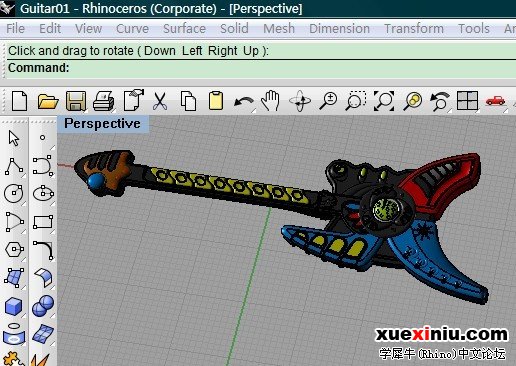Open the Transform menu
This screenshot has height=366, width=516.
(414, 29)
